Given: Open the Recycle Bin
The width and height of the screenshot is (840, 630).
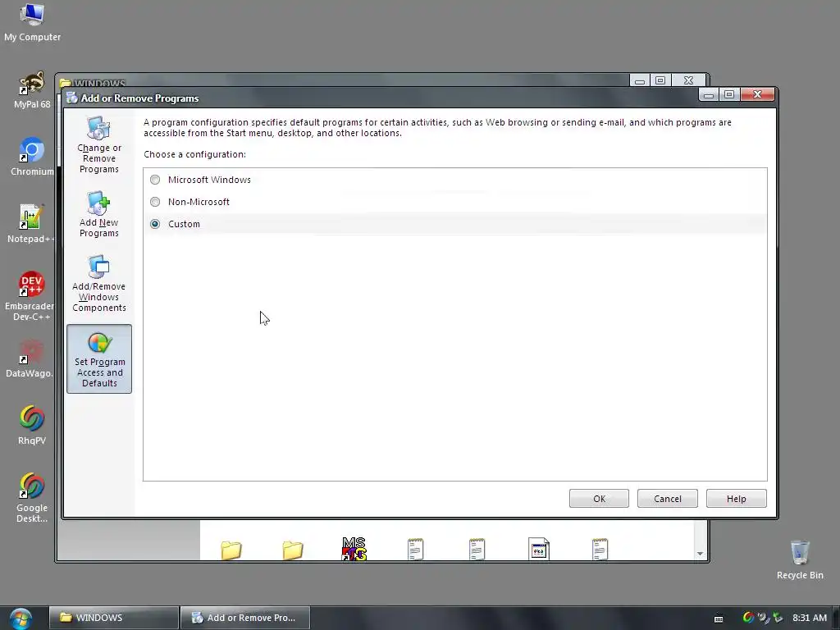Looking at the screenshot, I should (800, 560).
